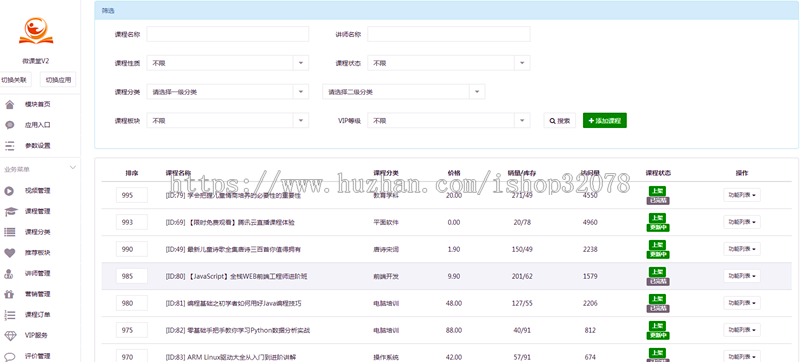This screenshot has width=800, height=362.
Task: Open 课程订单 numbered list icon
Action: pos(9,315)
